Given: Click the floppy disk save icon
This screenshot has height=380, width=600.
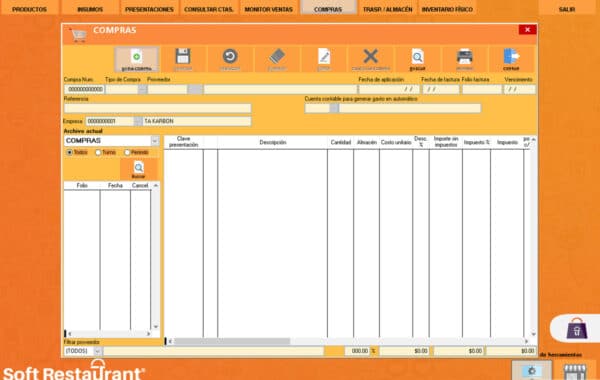Looking at the screenshot, I should click(x=183, y=56).
